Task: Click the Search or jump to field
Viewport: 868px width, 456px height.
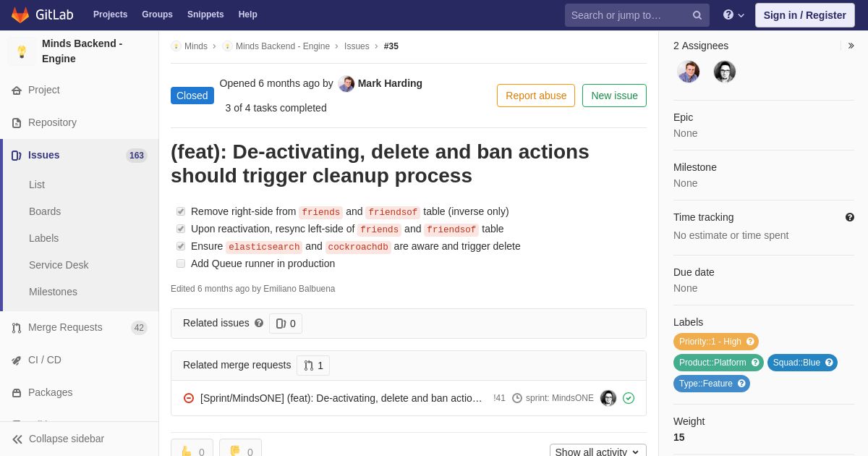Action: coord(637,15)
